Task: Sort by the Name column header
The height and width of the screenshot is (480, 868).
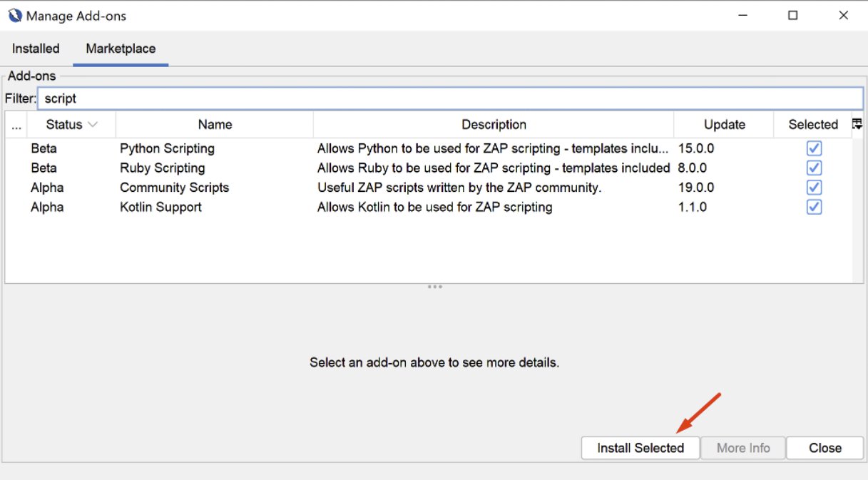Action: tap(214, 123)
